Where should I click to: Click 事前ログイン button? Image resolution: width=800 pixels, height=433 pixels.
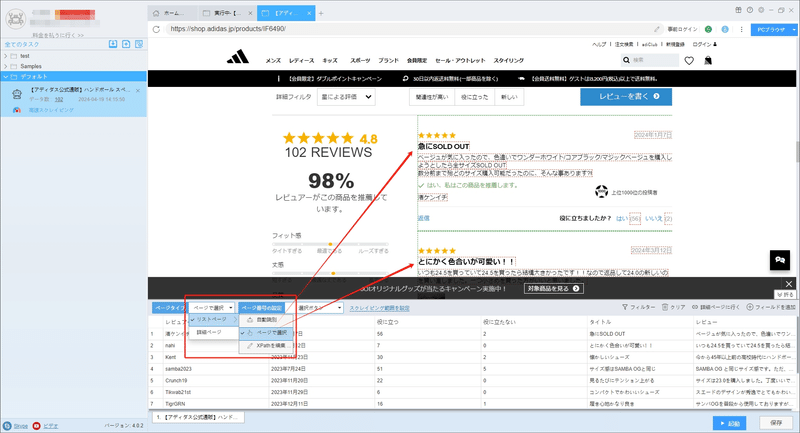[x=682, y=29]
